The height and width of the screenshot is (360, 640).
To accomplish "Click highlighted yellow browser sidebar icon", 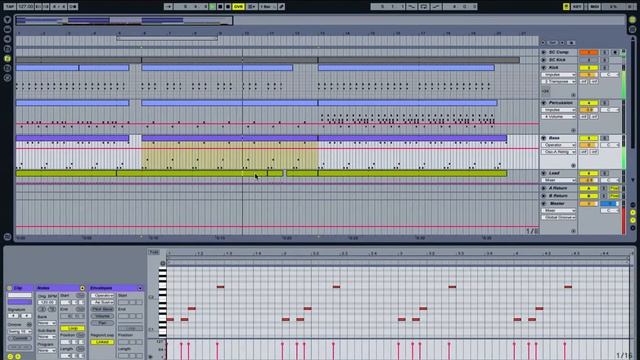I will click(x=7, y=59).
